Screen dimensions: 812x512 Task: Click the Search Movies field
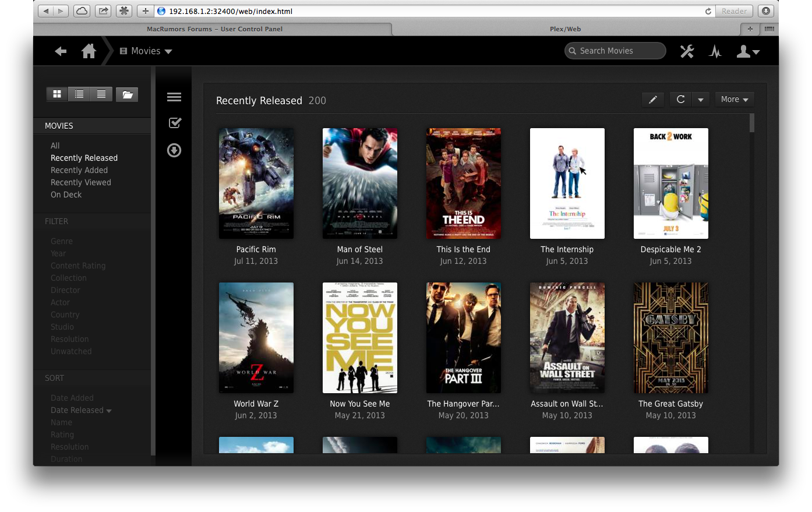pyautogui.click(x=615, y=51)
